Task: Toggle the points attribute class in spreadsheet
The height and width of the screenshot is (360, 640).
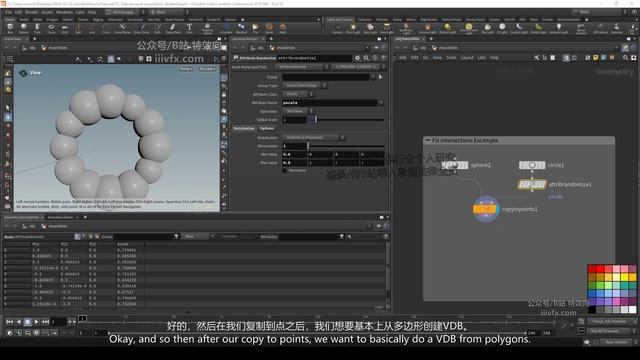Action: click(77, 237)
